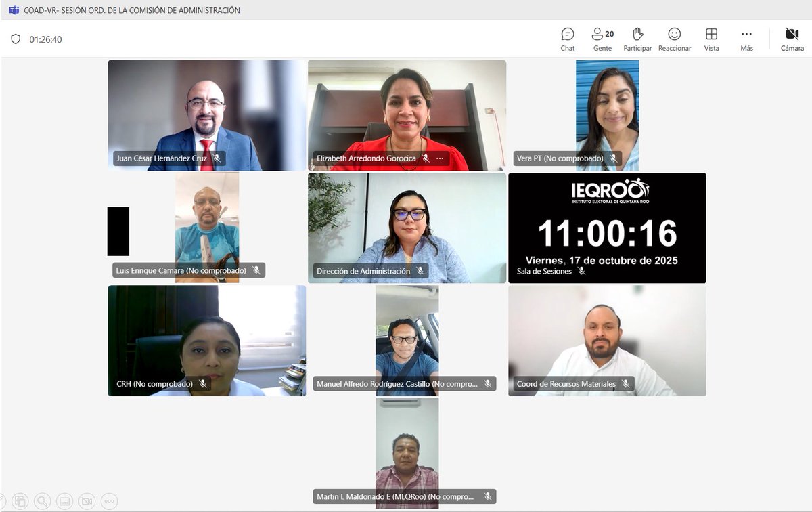Click the 11:00:16 clock display
The image size is (812, 512).
607,234
